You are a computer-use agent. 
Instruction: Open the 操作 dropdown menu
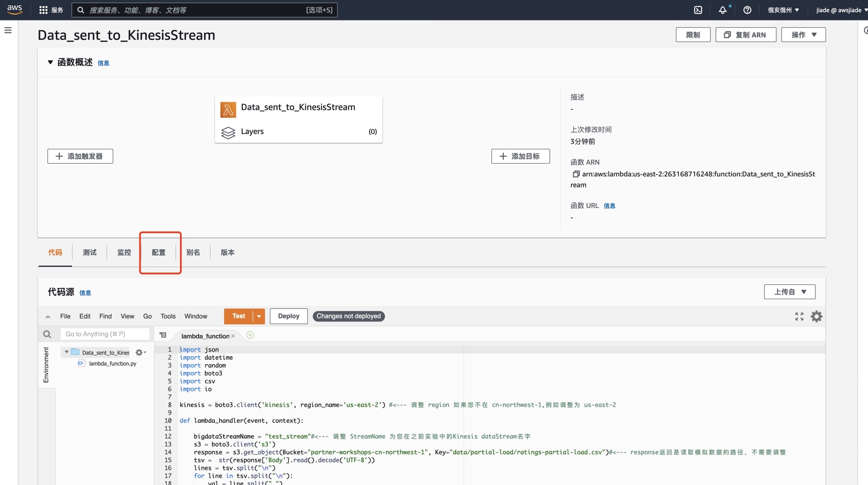803,35
